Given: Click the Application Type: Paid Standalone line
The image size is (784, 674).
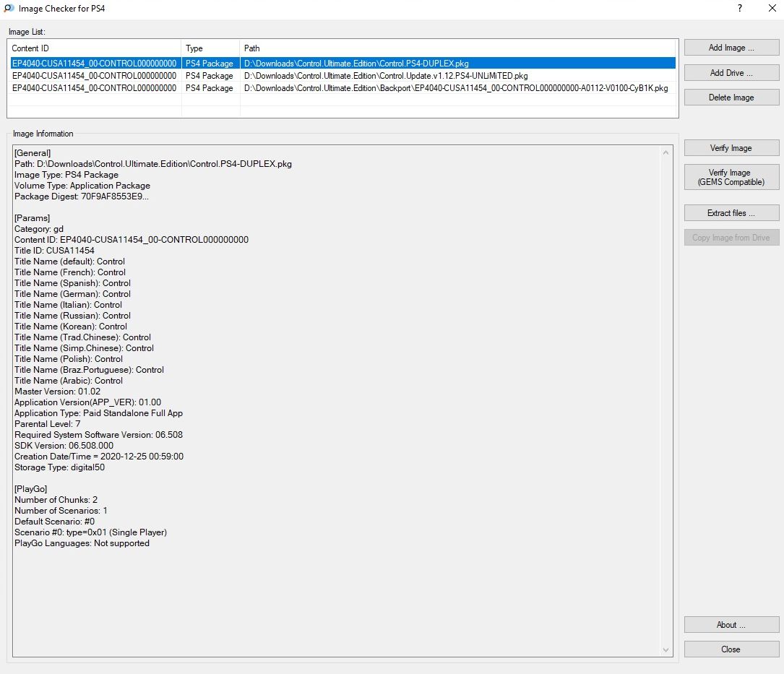Looking at the screenshot, I should click(x=98, y=413).
